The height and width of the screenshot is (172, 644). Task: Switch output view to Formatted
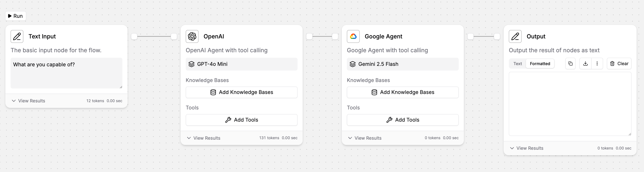(540, 64)
